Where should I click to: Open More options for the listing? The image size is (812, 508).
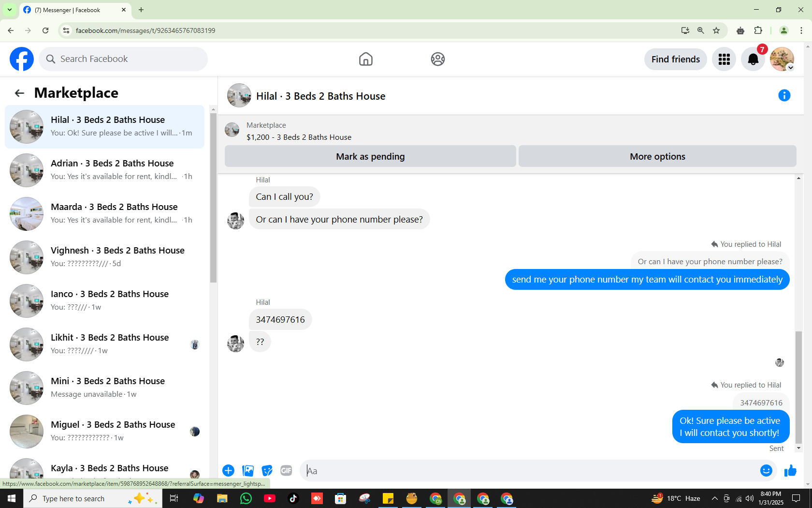(657, 156)
